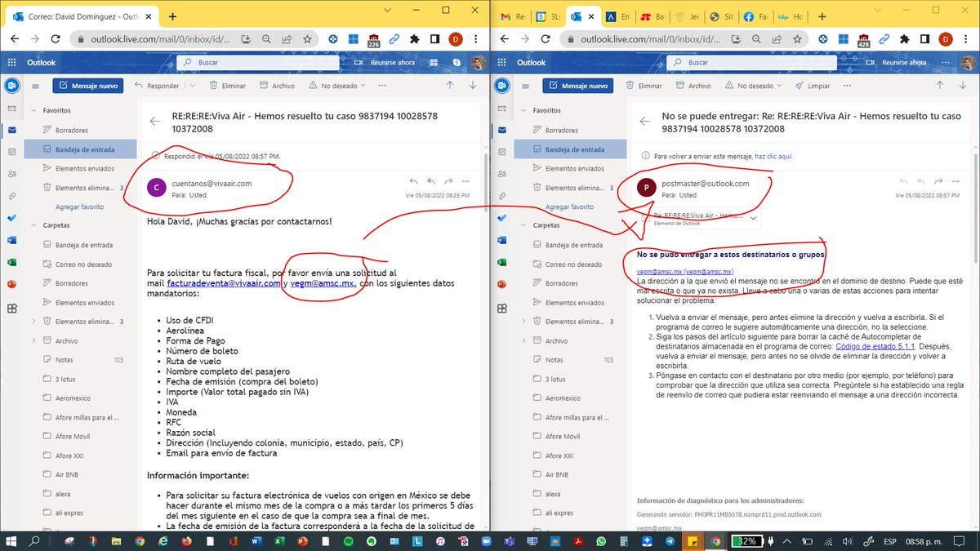Click Eliminar trash button in left window toolbar
The height and width of the screenshot is (551, 980).
coord(228,86)
